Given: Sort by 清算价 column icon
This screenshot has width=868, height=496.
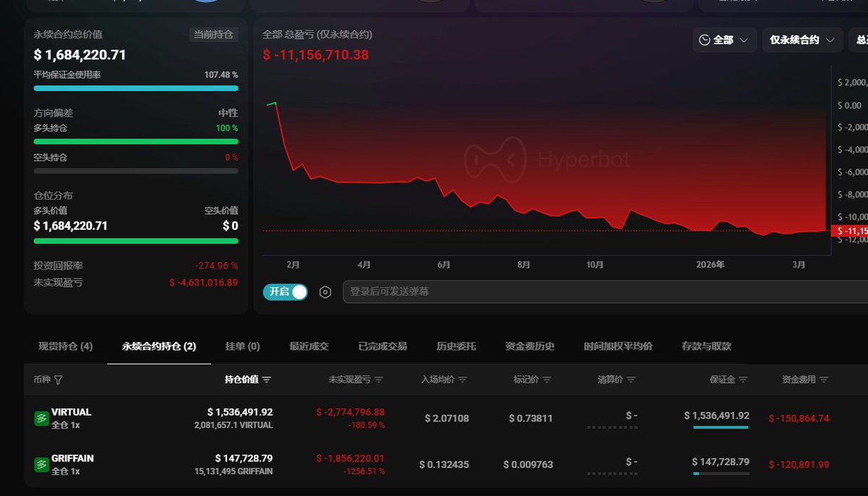Looking at the screenshot, I should (631, 380).
